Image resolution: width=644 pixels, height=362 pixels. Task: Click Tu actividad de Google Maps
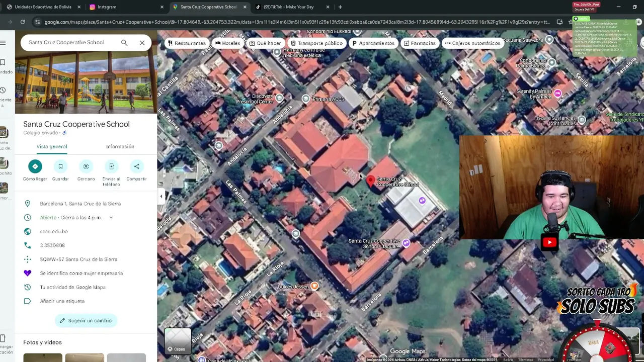[73, 287]
